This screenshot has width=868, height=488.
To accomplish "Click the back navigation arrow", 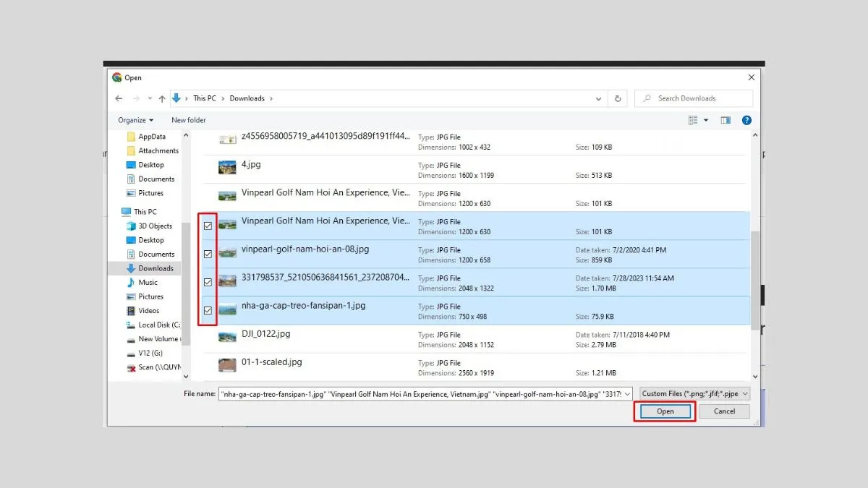I will coord(119,98).
